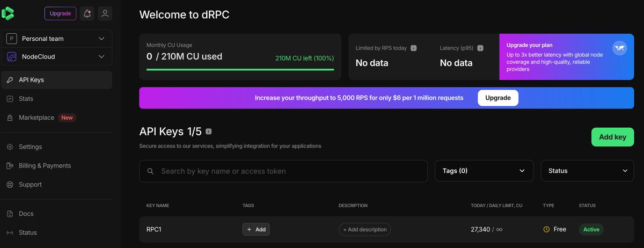The height and width of the screenshot is (248, 644).
Task: Click the Active status badge
Action: click(591, 229)
